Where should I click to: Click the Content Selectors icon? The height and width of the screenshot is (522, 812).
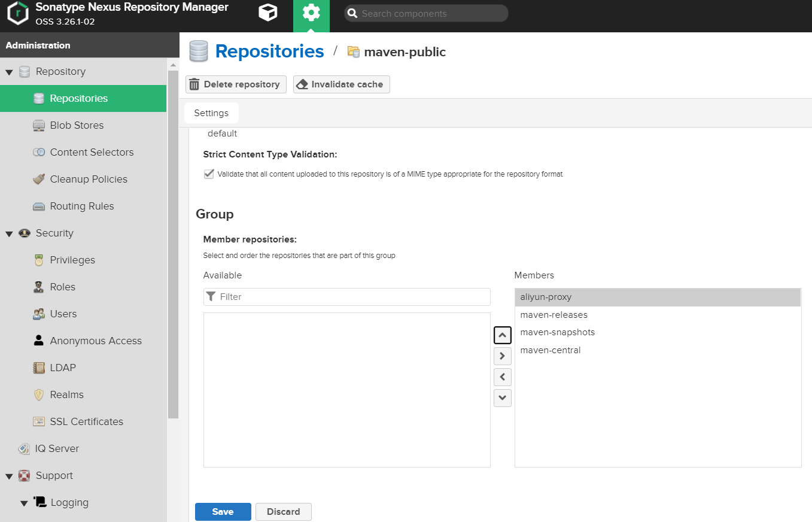click(x=39, y=153)
